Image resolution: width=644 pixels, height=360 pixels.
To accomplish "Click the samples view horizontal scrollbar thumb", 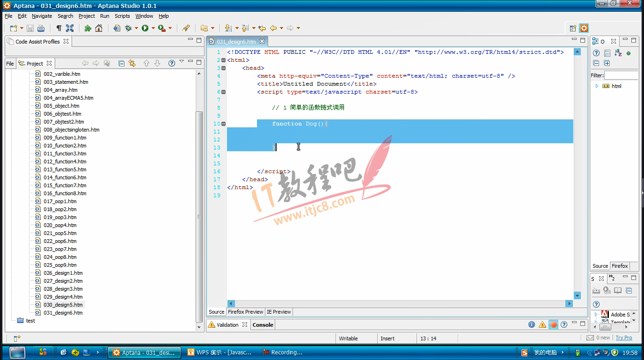I will 605,327.
